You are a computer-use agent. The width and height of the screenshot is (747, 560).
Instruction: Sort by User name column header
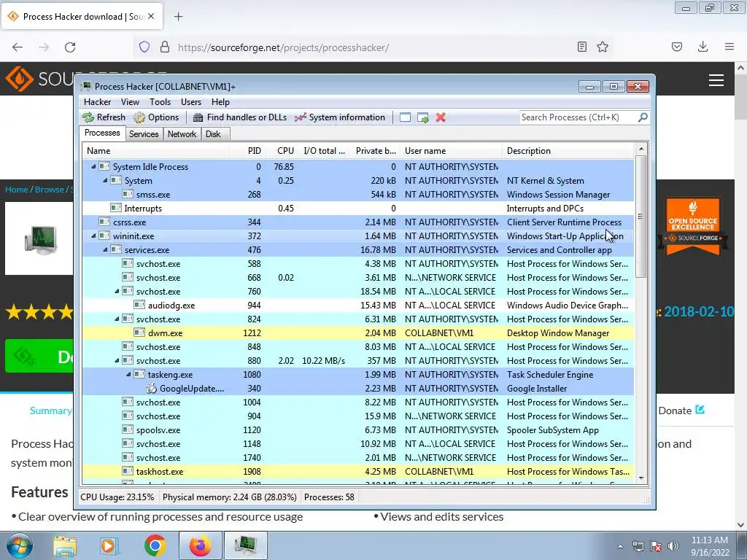(451, 151)
